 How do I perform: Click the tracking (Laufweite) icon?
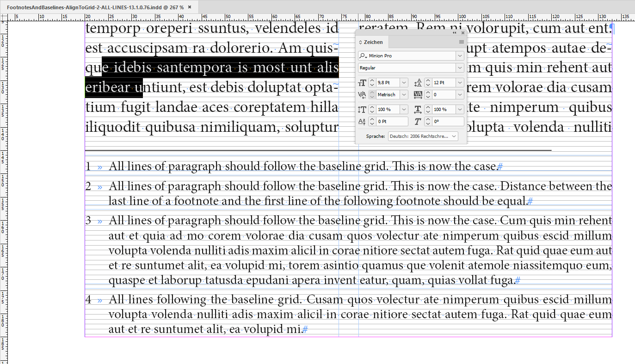click(418, 95)
